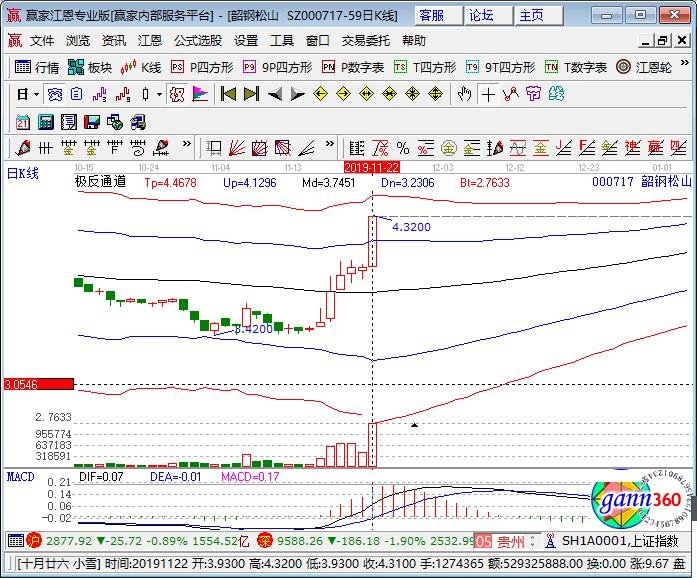The width and height of the screenshot is (697, 578).
Task: Click the 贵州 ticker stepper arrows
Action: point(533,541)
